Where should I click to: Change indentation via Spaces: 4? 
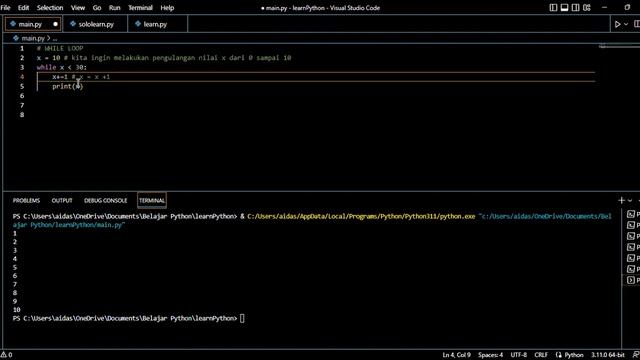(x=490, y=355)
